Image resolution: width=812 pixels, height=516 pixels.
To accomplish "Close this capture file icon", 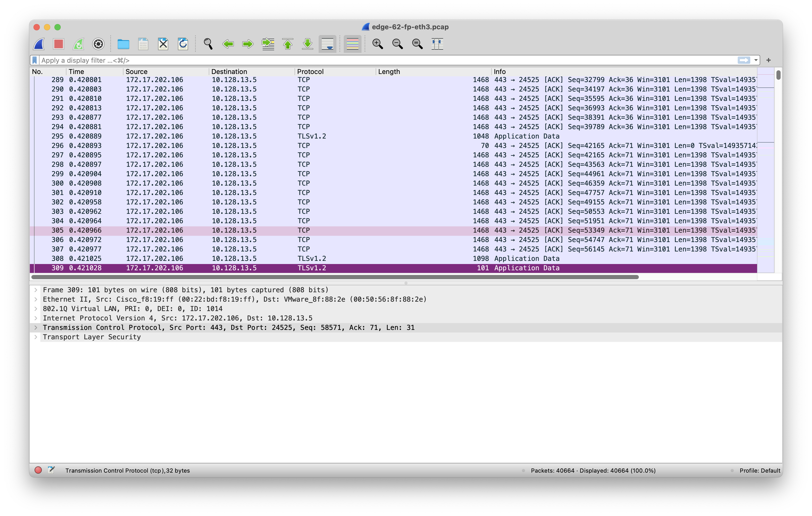I will [163, 44].
